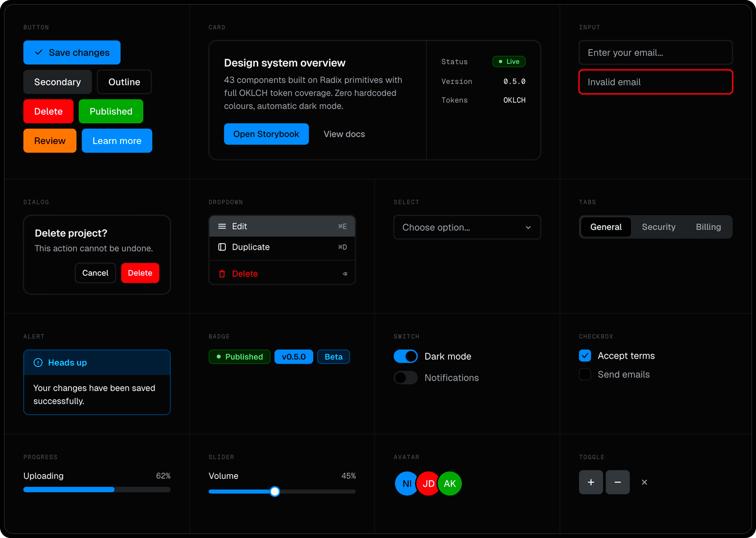Click the info icon in the Heads up alert
The width and height of the screenshot is (756, 538).
(38, 363)
